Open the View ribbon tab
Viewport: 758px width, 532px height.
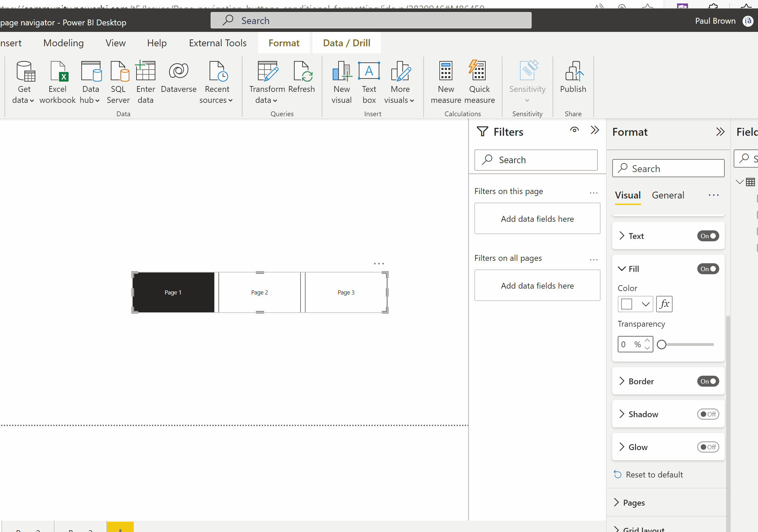(x=116, y=43)
